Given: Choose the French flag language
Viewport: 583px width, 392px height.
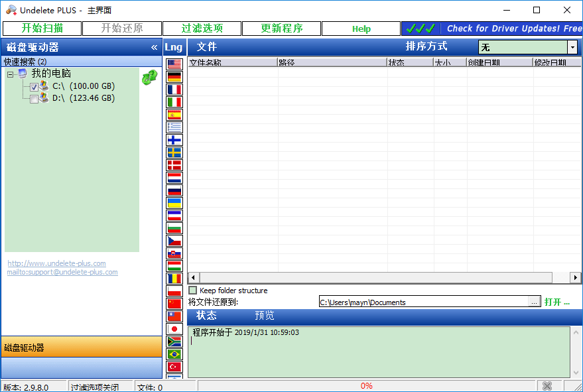Looking at the screenshot, I should point(174,90).
